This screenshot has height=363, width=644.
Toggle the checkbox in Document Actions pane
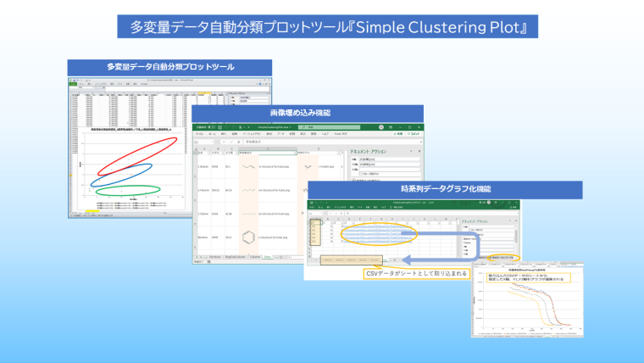[361, 173]
